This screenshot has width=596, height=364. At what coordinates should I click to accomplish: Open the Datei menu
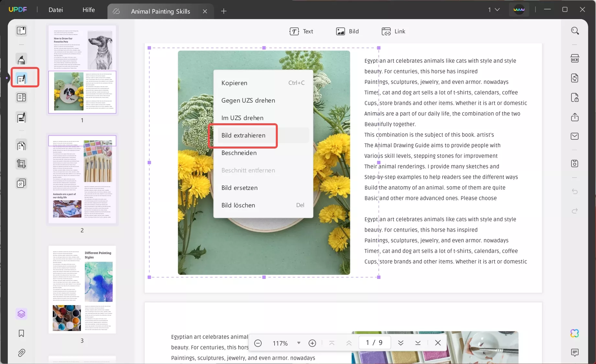[56, 10]
